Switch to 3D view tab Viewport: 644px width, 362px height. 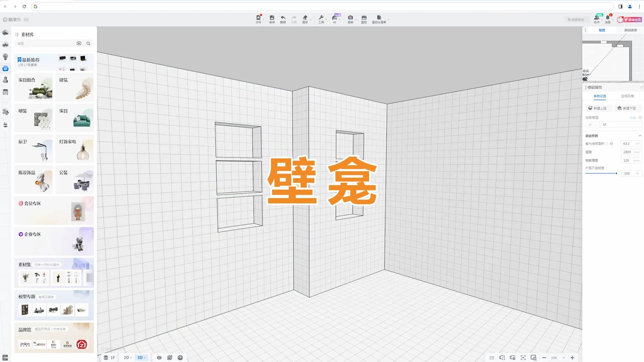[x=141, y=357]
